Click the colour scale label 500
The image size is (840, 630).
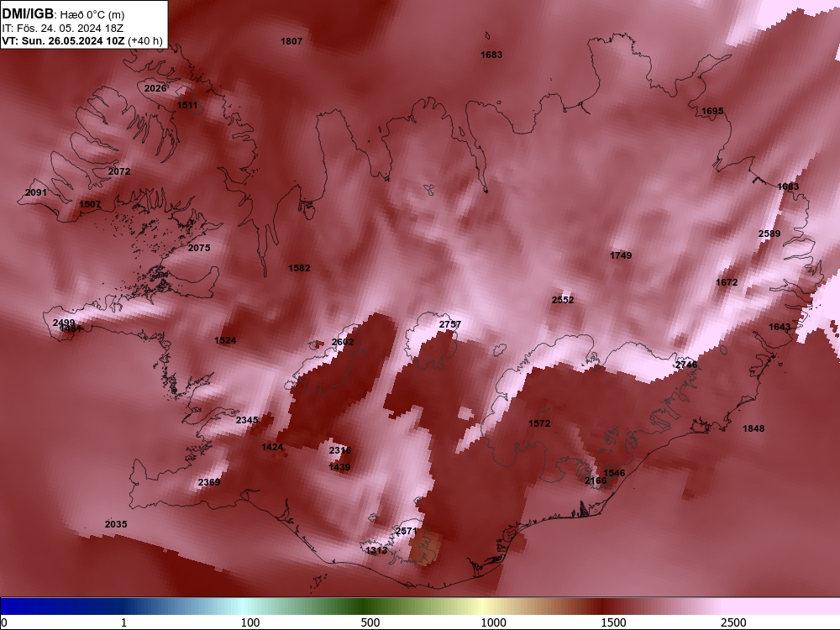(370, 622)
